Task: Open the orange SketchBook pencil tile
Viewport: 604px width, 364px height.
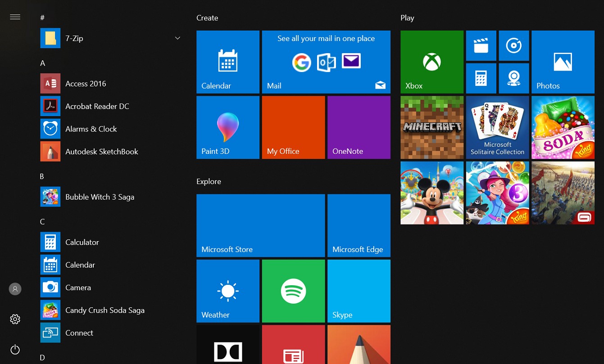Action: (359, 345)
